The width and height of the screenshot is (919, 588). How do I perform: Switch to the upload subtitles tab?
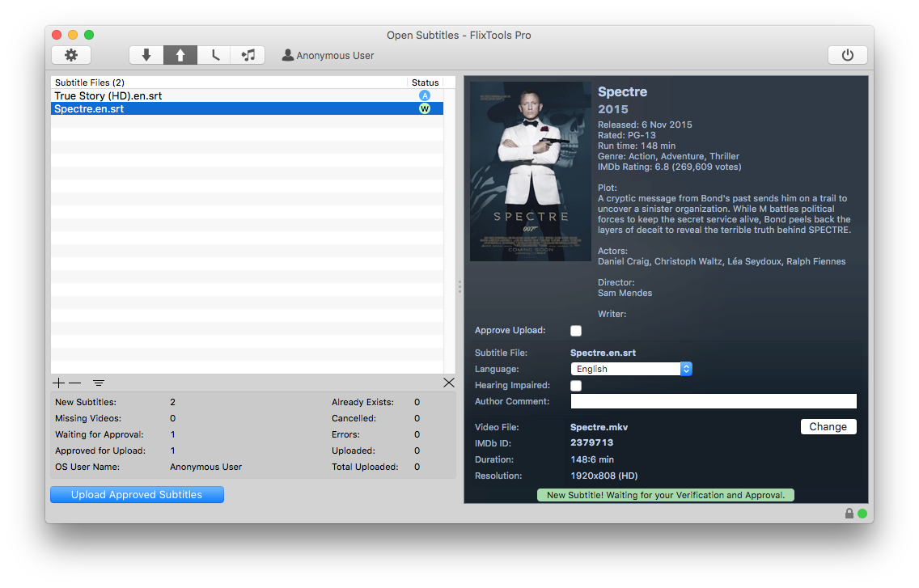(x=180, y=55)
